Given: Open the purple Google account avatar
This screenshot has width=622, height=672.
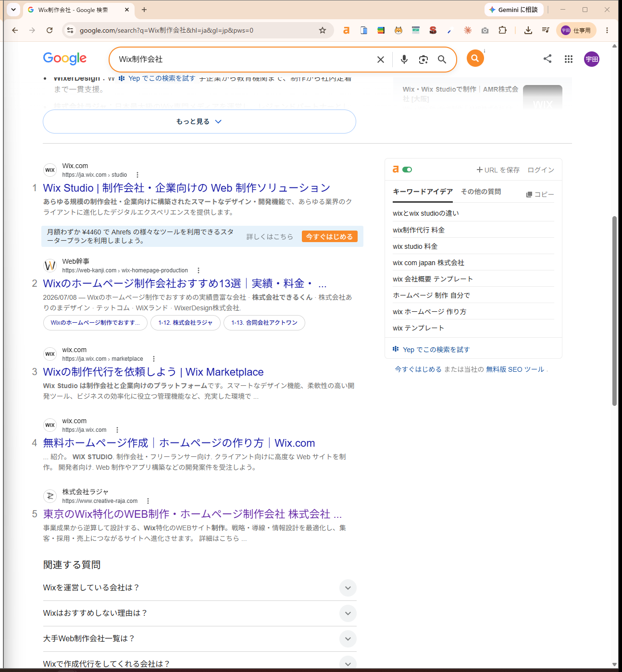Looking at the screenshot, I should (592, 59).
